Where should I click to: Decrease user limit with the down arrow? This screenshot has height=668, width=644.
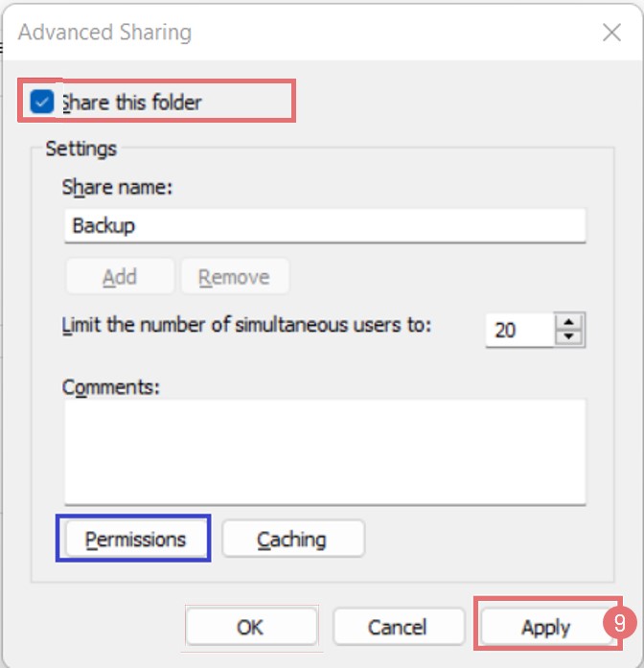(x=570, y=337)
